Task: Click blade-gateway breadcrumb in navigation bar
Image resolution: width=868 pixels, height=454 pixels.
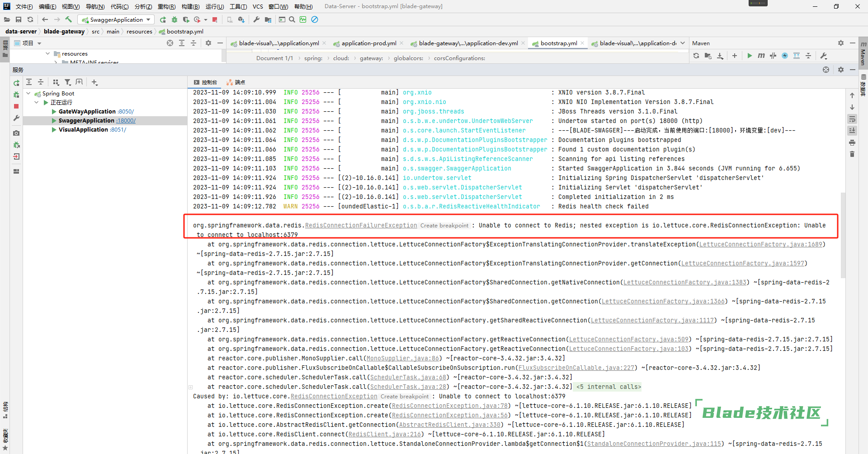Action: click(64, 31)
